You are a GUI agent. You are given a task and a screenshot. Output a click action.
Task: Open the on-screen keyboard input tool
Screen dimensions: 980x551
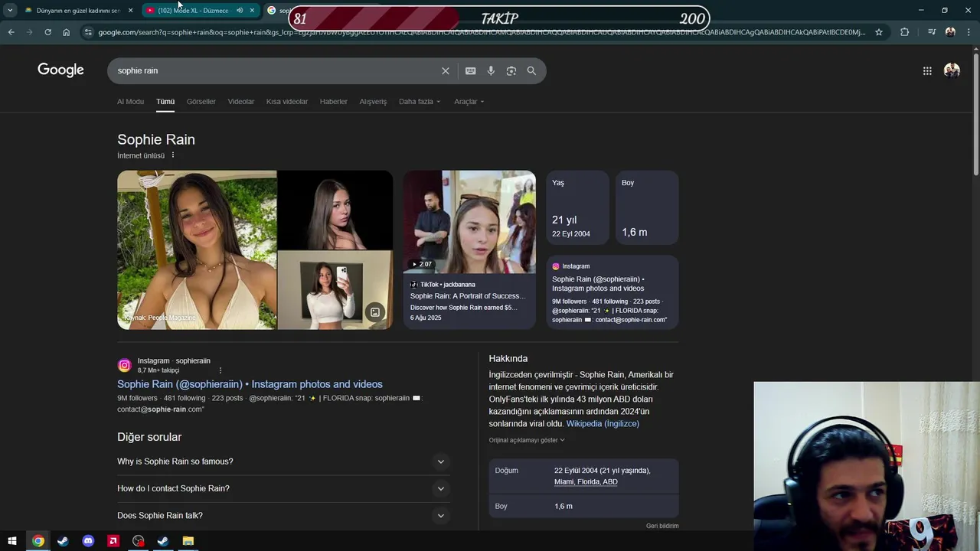470,70
